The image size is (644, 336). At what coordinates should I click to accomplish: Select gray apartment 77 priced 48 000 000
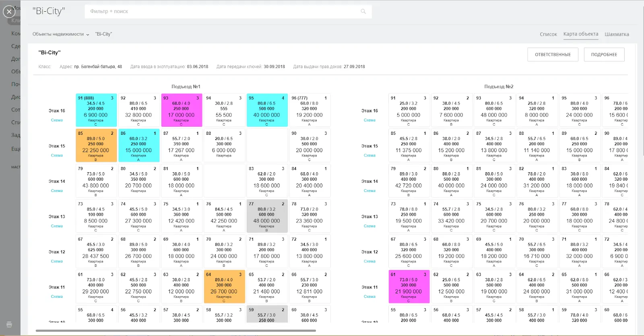pos(266,216)
